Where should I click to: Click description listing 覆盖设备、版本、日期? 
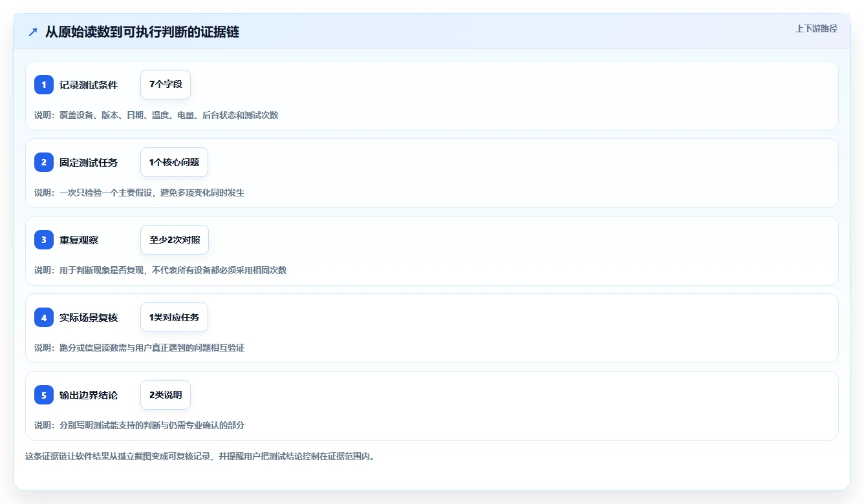(x=156, y=115)
